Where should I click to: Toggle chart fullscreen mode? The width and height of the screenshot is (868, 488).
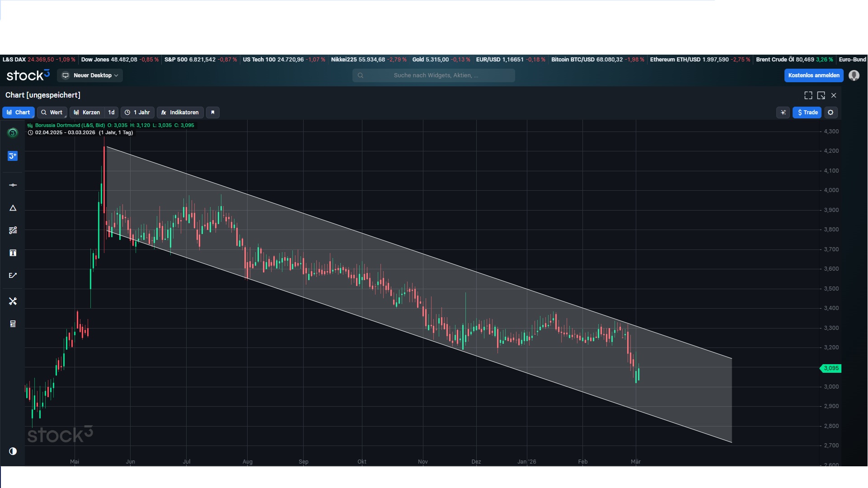coord(808,95)
